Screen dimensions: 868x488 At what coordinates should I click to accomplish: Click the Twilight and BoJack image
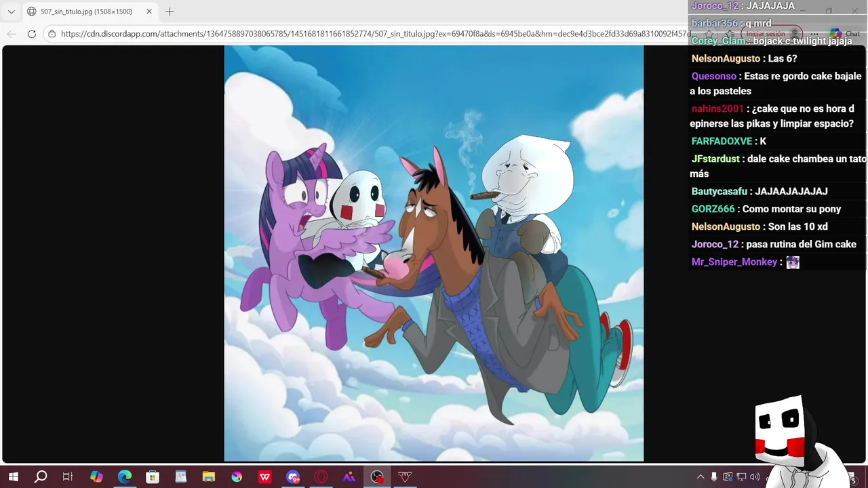click(x=434, y=253)
